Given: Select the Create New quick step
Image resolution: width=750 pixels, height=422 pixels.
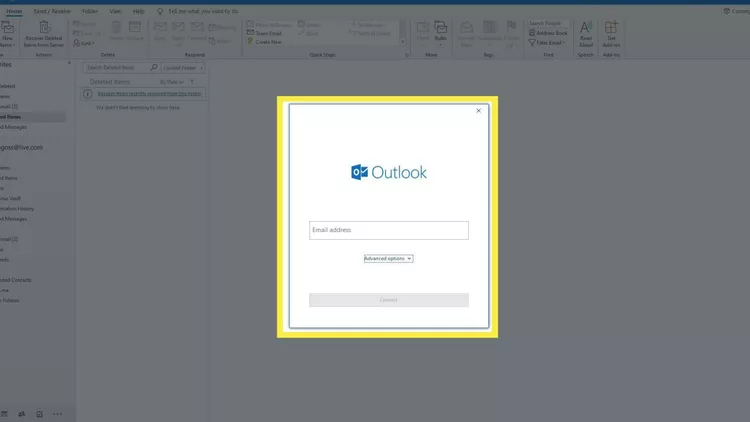Looking at the screenshot, I should coord(265,42).
